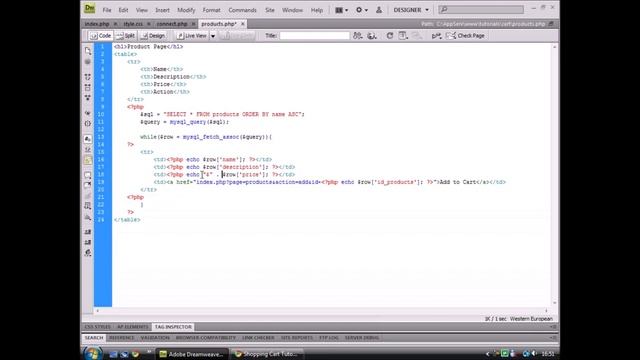Screen dimensions: 640x360
Task: Click the Format Source Code icon
Action: [88, 253]
